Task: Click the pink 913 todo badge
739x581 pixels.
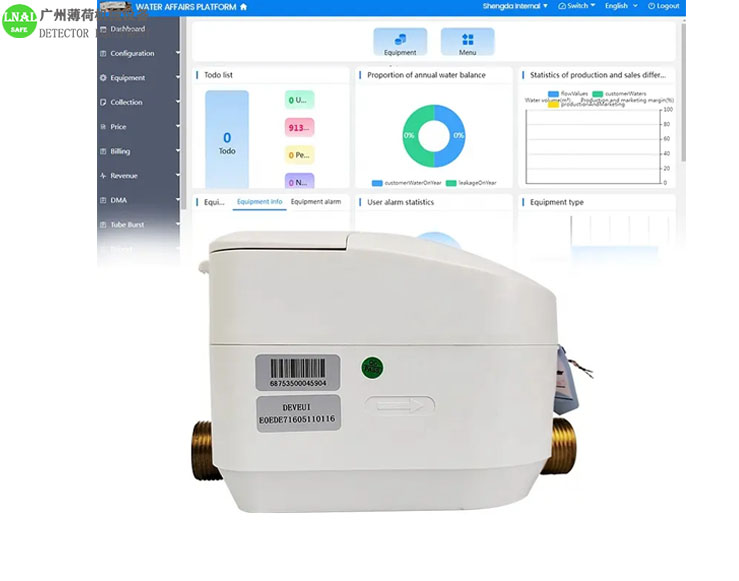Action: tap(299, 128)
